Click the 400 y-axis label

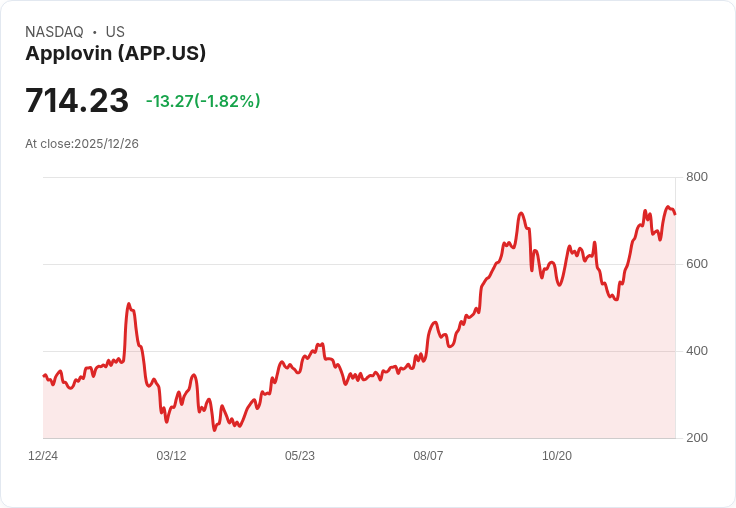(697, 351)
